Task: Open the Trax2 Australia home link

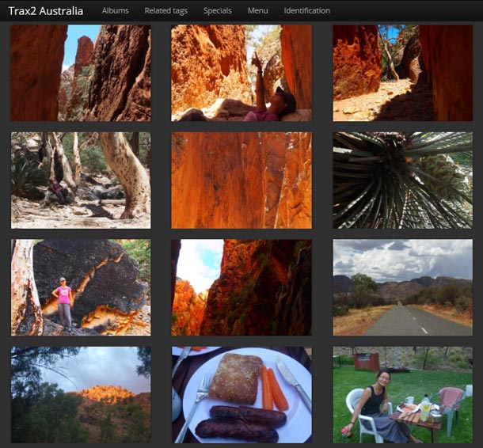Action: click(46, 11)
